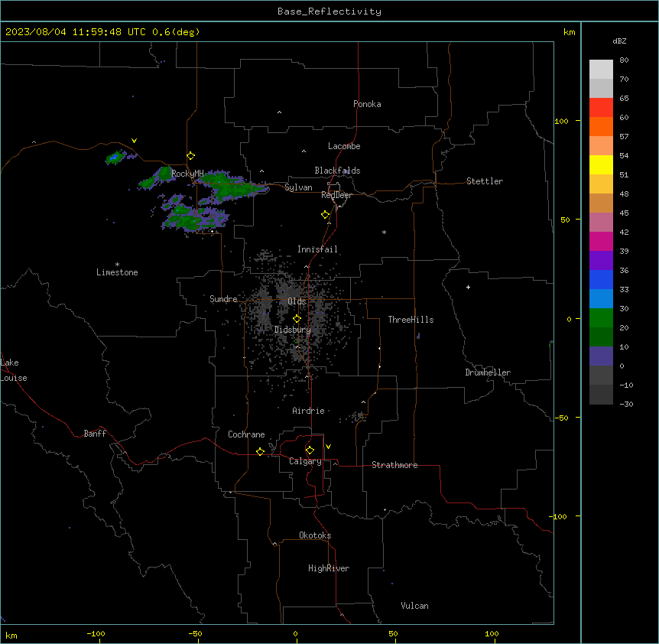Click the asterisk marker above Limestone

[x=117, y=265]
